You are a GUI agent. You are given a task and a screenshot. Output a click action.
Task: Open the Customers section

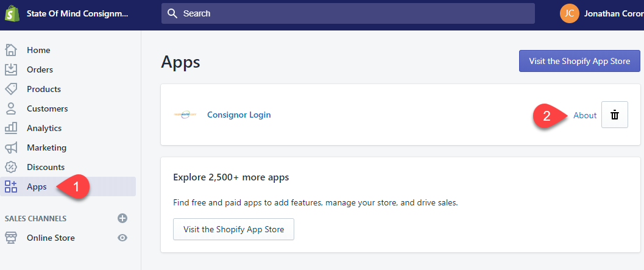click(x=48, y=109)
